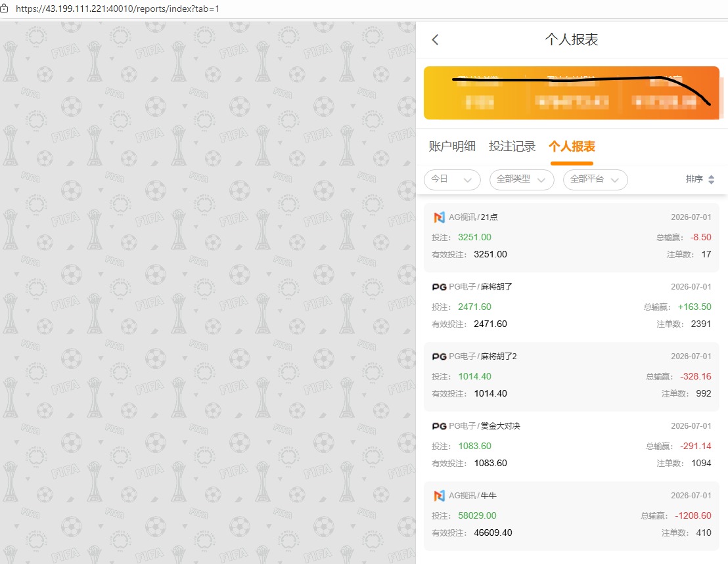Click the win value +163.50
Viewport: 728px width, 564px height.
coord(694,307)
